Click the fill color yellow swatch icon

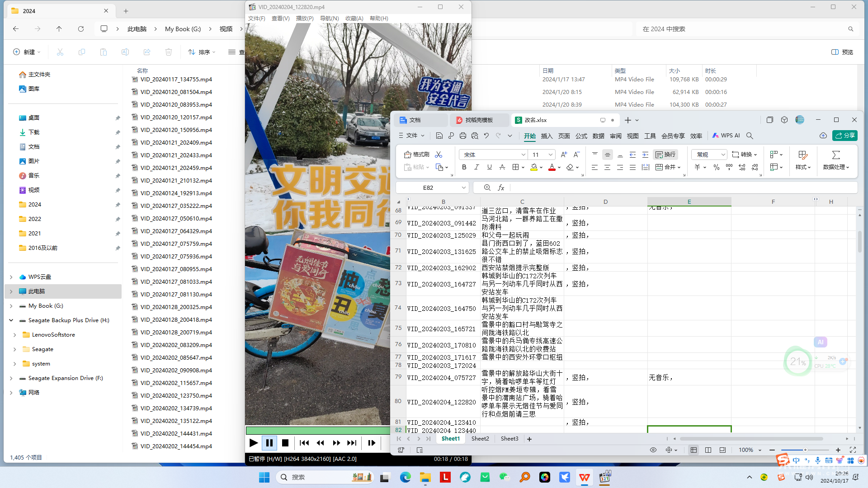coord(534,167)
